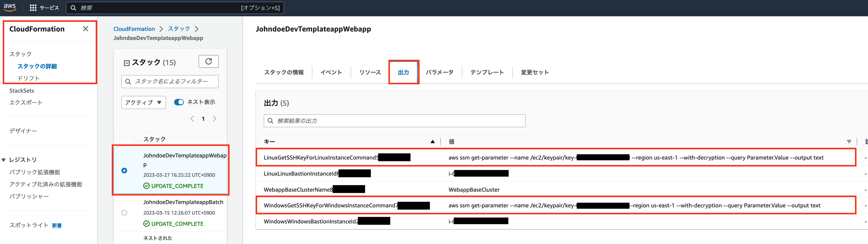The width and height of the screenshot is (868, 244).
Task: Select the JohndoeDevTemplateappWebapp stack radio button
Action: tap(124, 170)
